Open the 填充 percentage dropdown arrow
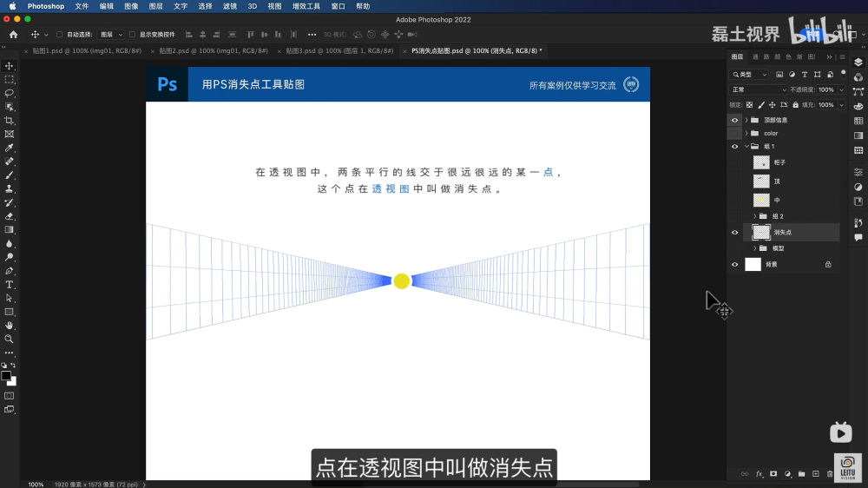Image resolution: width=868 pixels, height=488 pixels. (841, 105)
